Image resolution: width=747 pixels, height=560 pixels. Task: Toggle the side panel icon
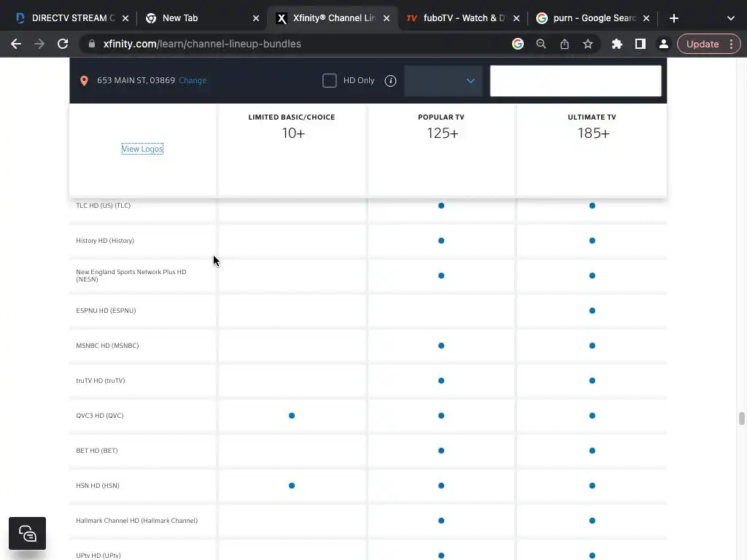coord(640,44)
